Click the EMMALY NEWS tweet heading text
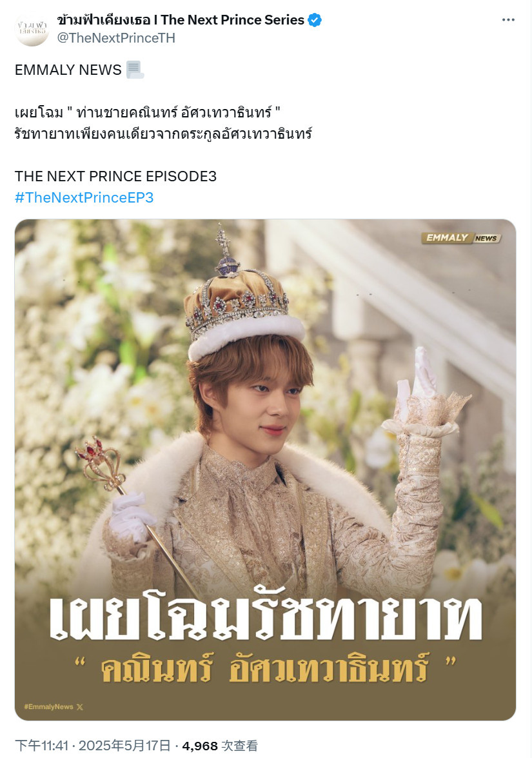 point(68,70)
